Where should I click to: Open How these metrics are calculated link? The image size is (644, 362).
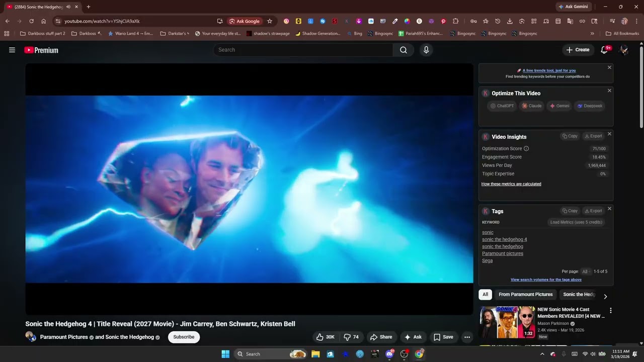[x=511, y=184]
